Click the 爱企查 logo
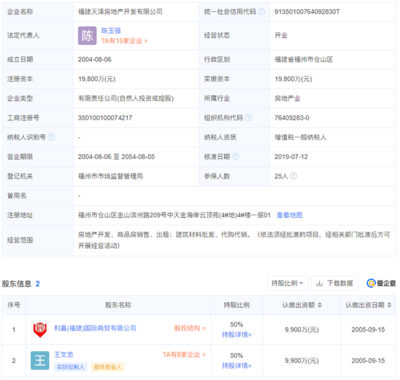The image size is (400, 380). pos(381,283)
